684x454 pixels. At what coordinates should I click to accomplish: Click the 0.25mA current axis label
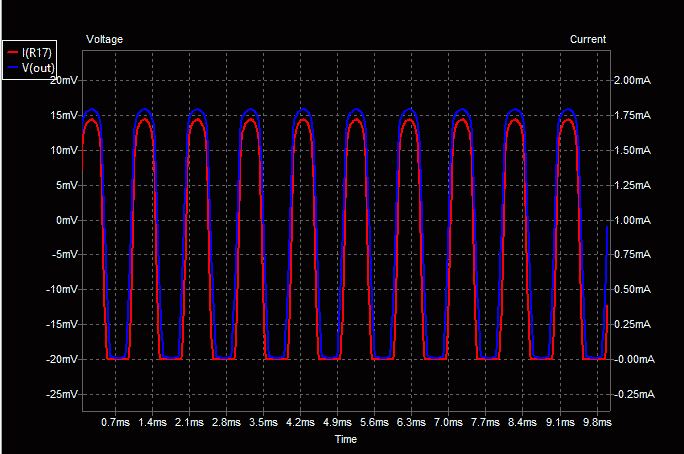(x=633, y=324)
